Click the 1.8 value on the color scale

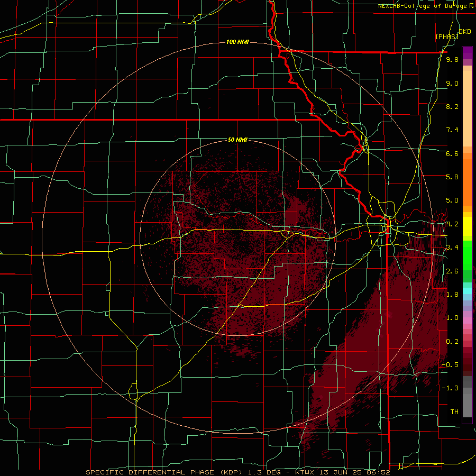pos(452,295)
